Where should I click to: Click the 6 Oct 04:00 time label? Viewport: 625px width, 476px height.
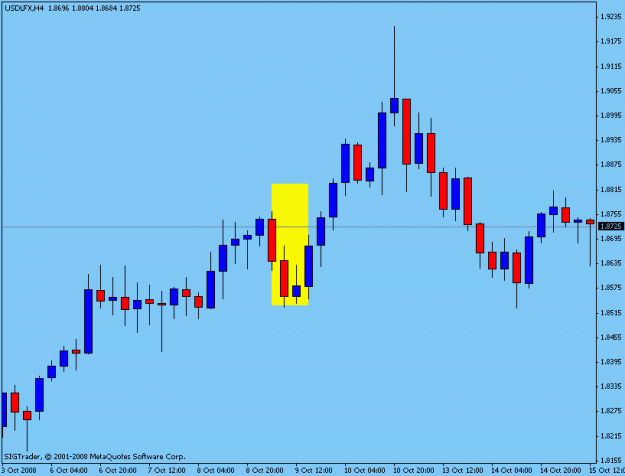(x=69, y=470)
